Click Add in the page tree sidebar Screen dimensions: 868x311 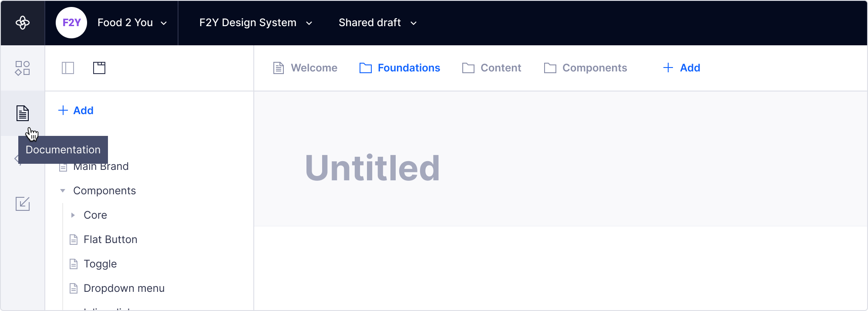(x=76, y=111)
